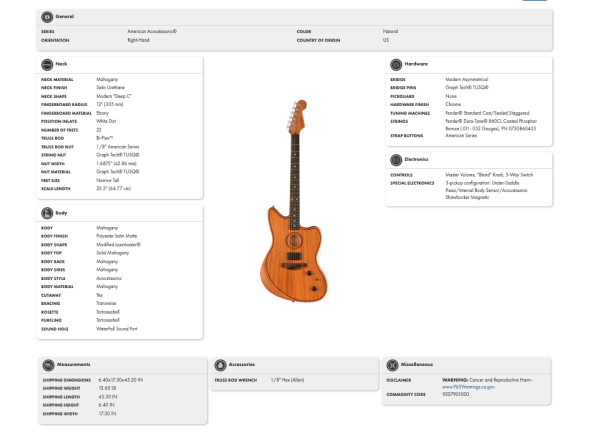Click the Body section guitar icon
Viewport: 590px width, 434px height.
[47, 213]
